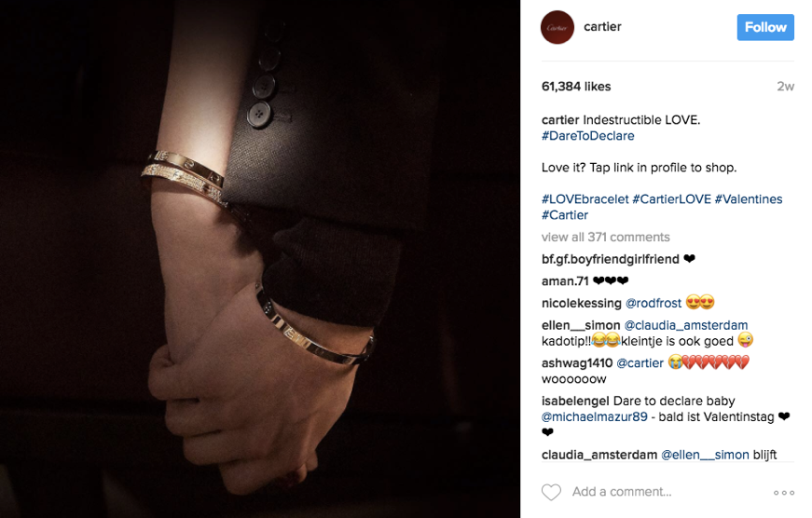Open the @rodfrost mention
This screenshot has height=518, width=812.
tap(654, 303)
